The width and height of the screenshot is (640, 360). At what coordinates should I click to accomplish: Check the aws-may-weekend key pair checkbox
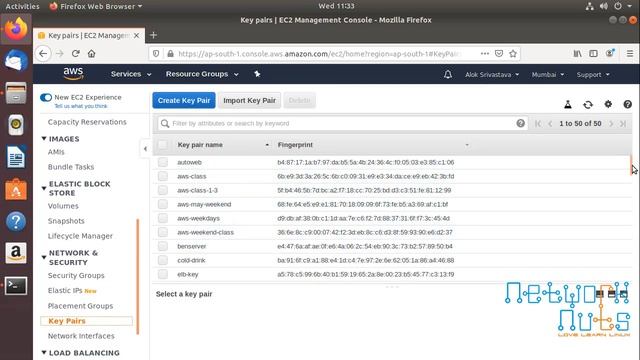(163, 204)
